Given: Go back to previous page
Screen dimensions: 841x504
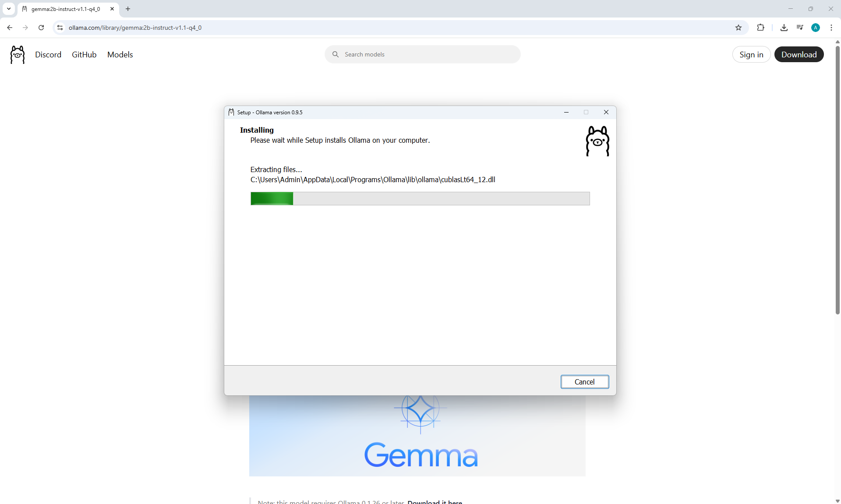Looking at the screenshot, I should coord(10,28).
